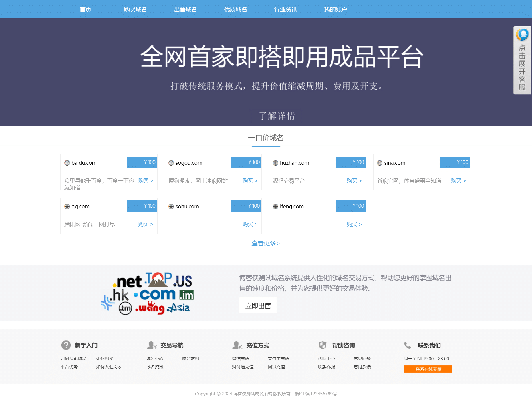The image size is (532, 403).
Task: Click the 浙ICP备123456789号 text in footer
Action: coord(316,394)
